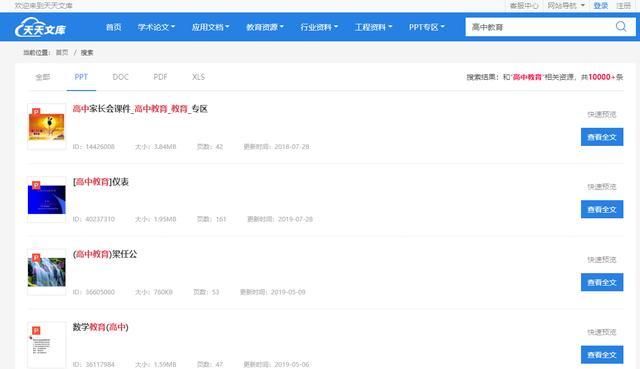This screenshot has width=640, height=369.
Task: Expand the 应用文档 dropdown menu
Action: point(211,27)
